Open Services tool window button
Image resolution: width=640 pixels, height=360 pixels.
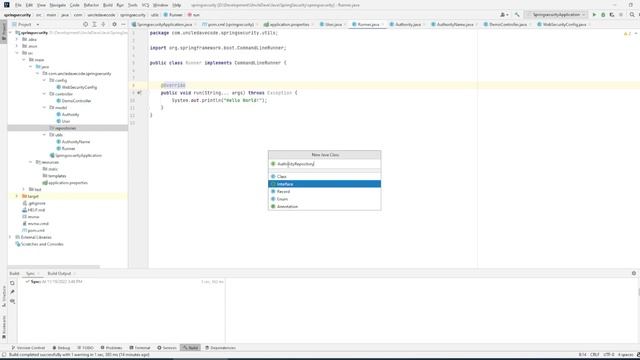[x=167, y=348]
